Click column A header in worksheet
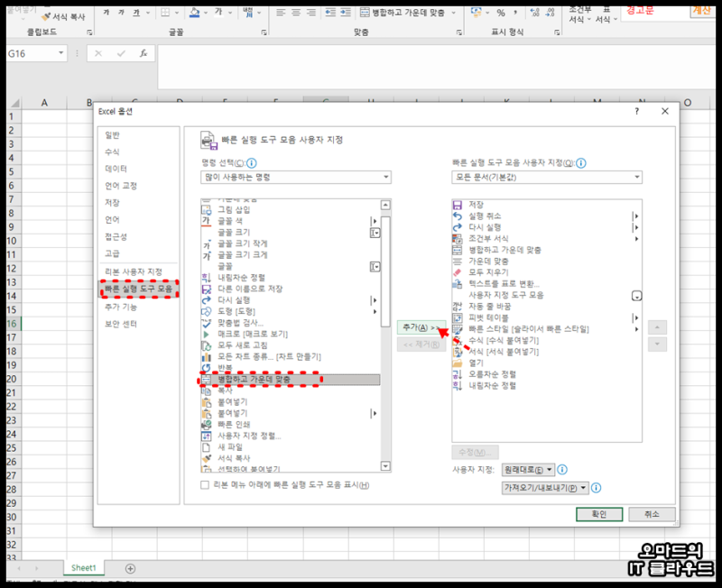The width and height of the screenshot is (722, 588). click(44, 103)
